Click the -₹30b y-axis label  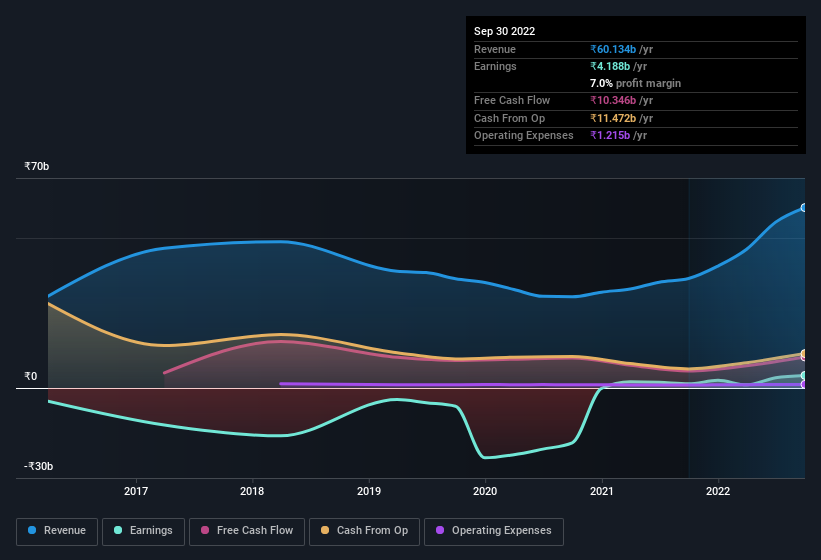point(38,466)
